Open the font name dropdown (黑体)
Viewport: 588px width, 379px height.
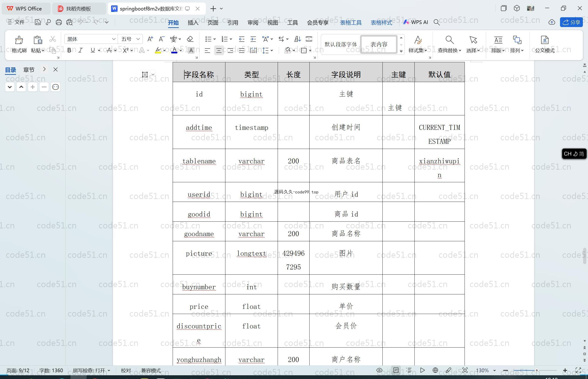coord(114,39)
